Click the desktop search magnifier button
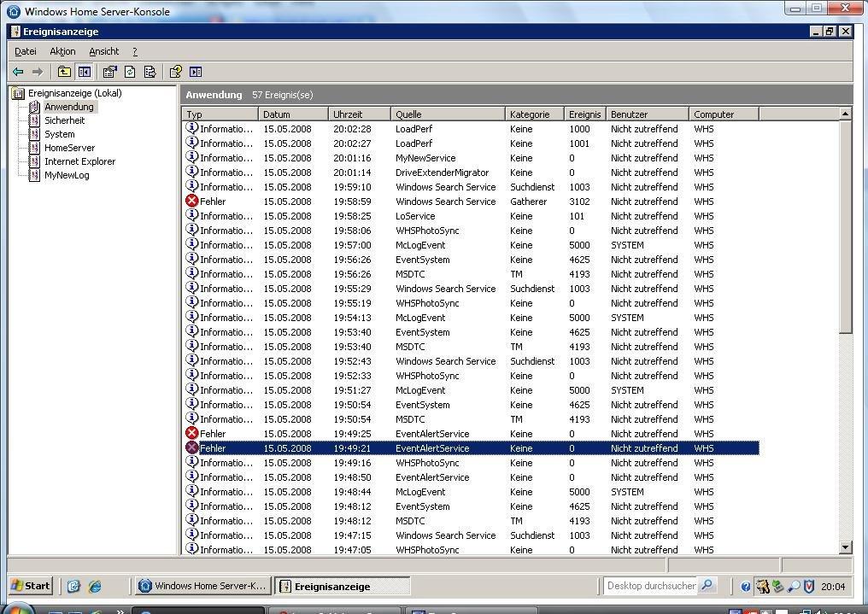This screenshot has height=614, width=868. tap(707, 585)
